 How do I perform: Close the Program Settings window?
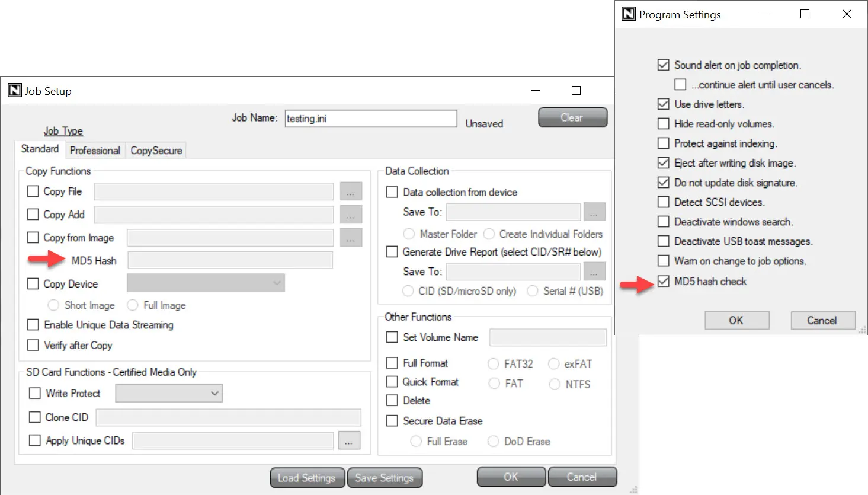coord(847,14)
